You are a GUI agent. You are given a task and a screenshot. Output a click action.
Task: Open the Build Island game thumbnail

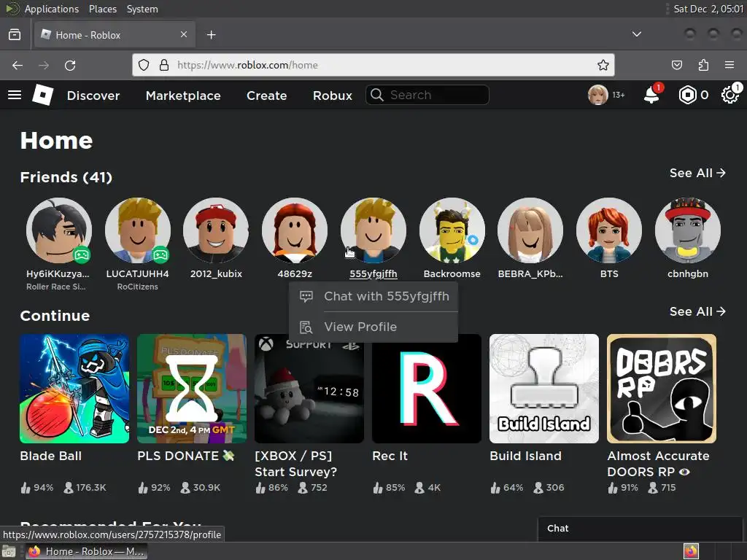tap(544, 389)
